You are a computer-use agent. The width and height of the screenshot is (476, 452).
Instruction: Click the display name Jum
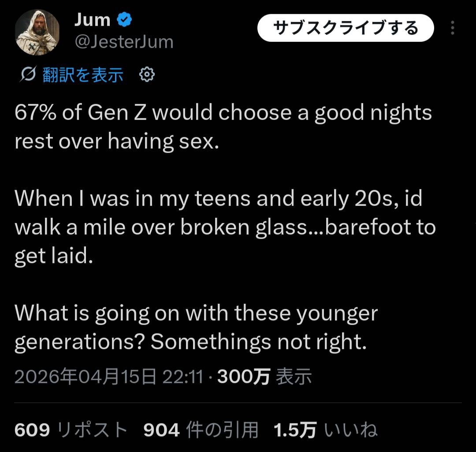(92, 19)
